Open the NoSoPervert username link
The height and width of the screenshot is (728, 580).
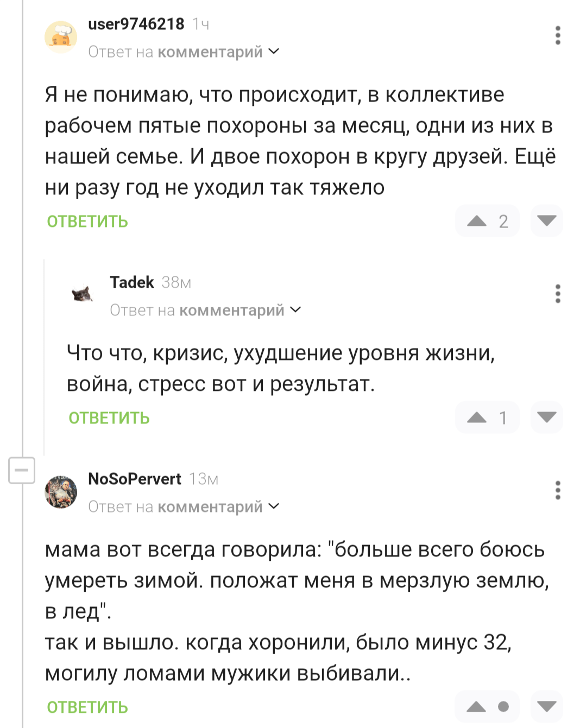click(135, 479)
